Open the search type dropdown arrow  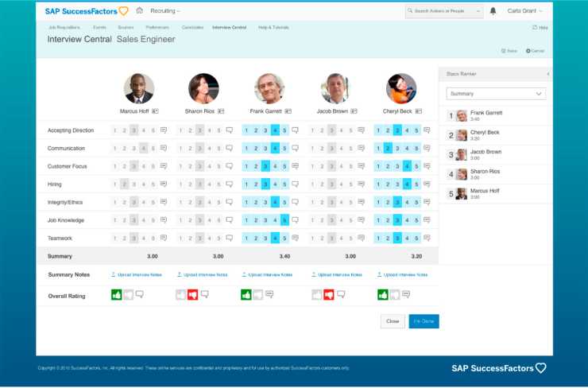[478, 11]
